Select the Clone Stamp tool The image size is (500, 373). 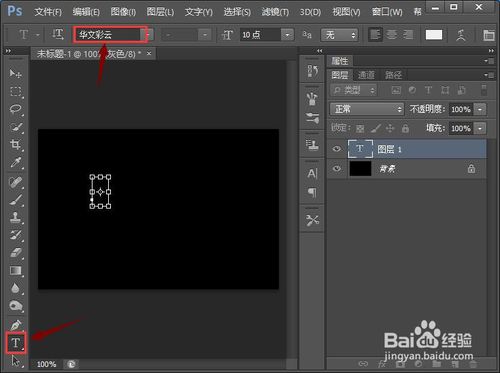[x=15, y=218]
